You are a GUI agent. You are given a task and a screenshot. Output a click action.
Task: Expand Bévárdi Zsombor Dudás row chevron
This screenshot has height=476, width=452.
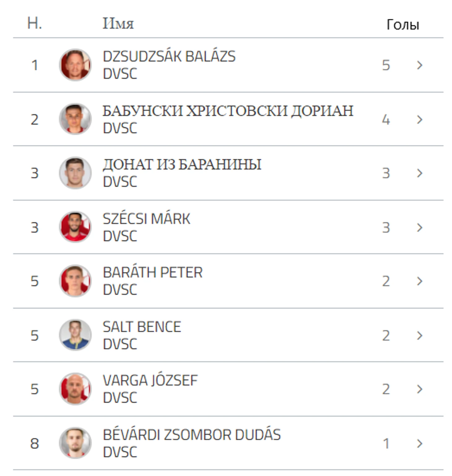419,444
